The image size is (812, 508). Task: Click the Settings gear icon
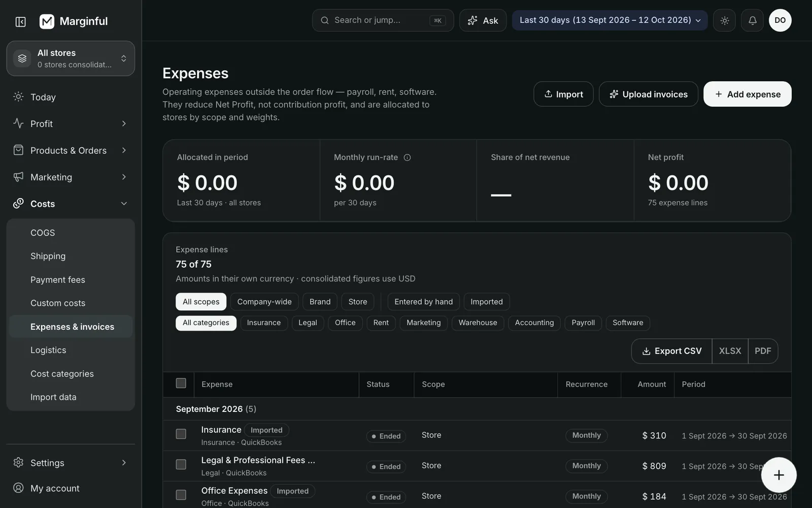18,462
